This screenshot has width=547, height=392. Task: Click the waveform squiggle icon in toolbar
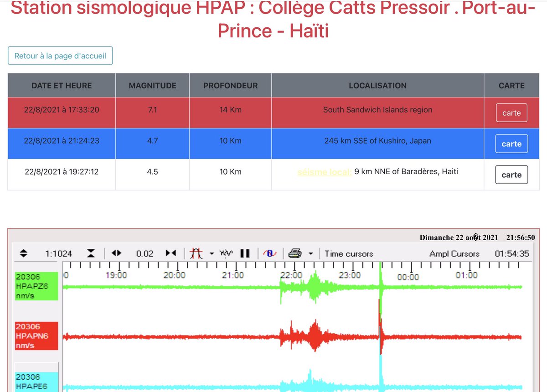[x=226, y=253]
